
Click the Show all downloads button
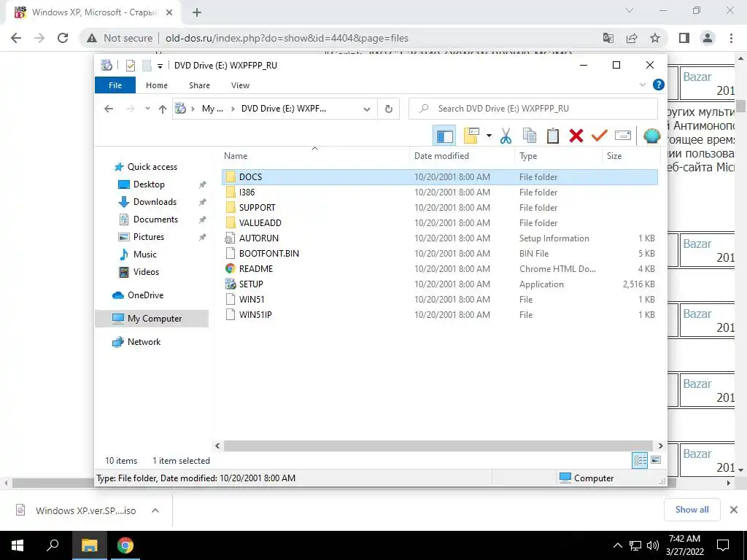(692, 510)
